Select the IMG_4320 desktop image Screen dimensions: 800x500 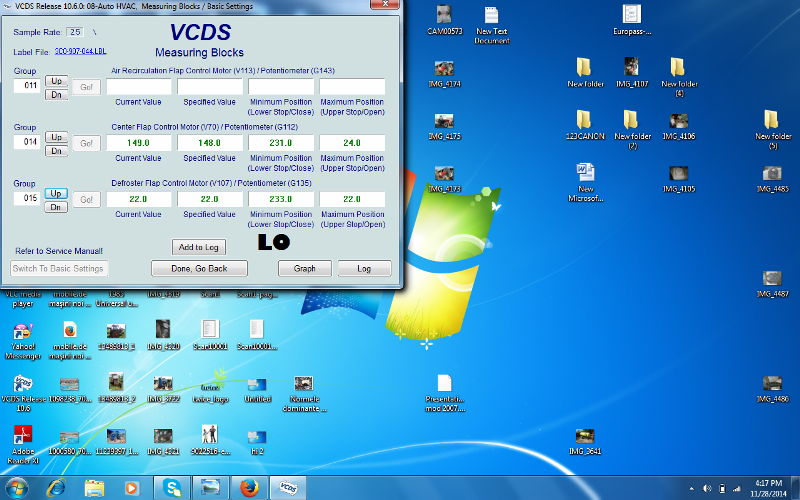pos(163,335)
